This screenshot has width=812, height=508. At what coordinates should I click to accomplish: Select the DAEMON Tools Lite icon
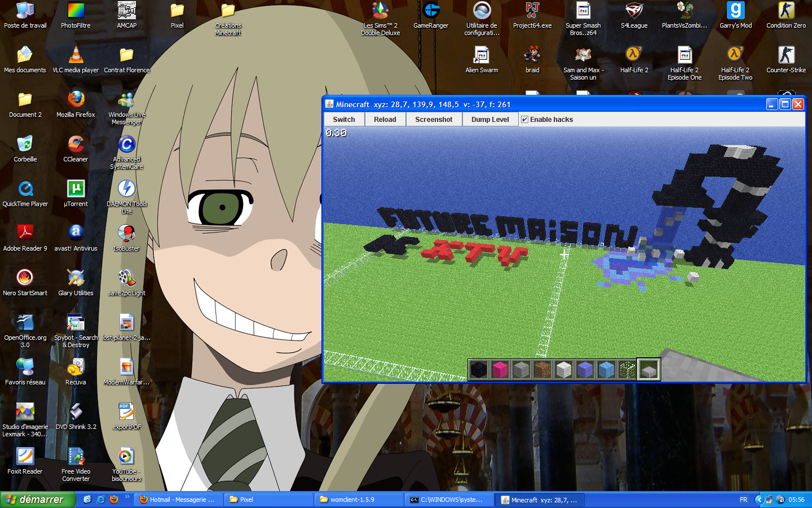click(126, 197)
